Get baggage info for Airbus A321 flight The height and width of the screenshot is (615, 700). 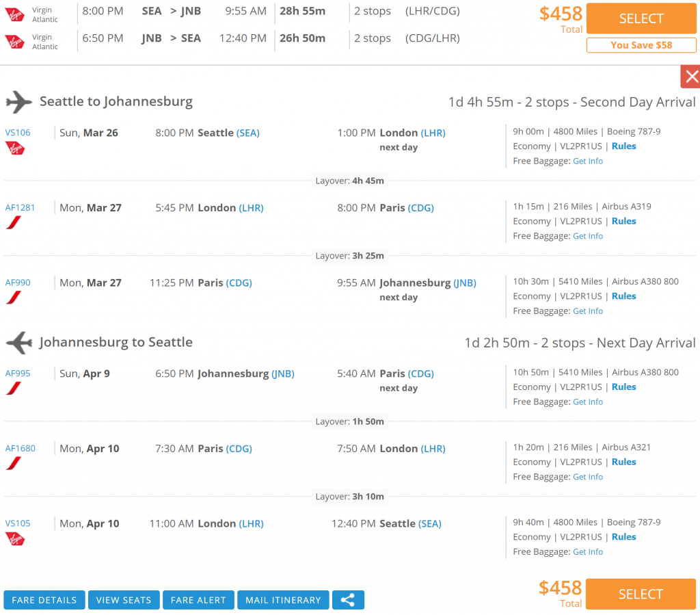pyautogui.click(x=587, y=477)
